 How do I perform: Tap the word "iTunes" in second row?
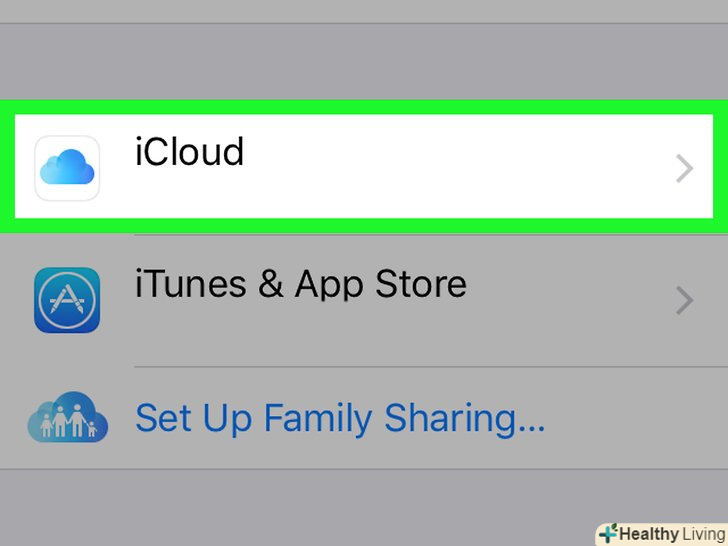point(190,284)
